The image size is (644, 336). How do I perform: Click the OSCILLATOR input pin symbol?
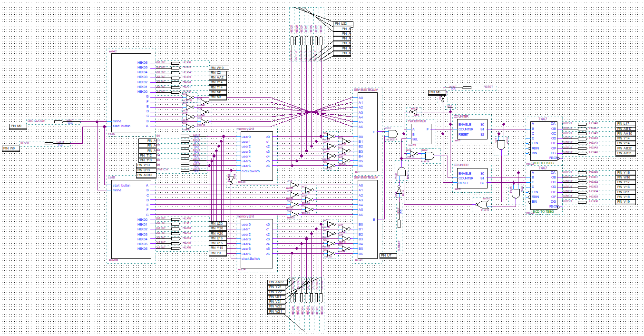pos(60,122)
